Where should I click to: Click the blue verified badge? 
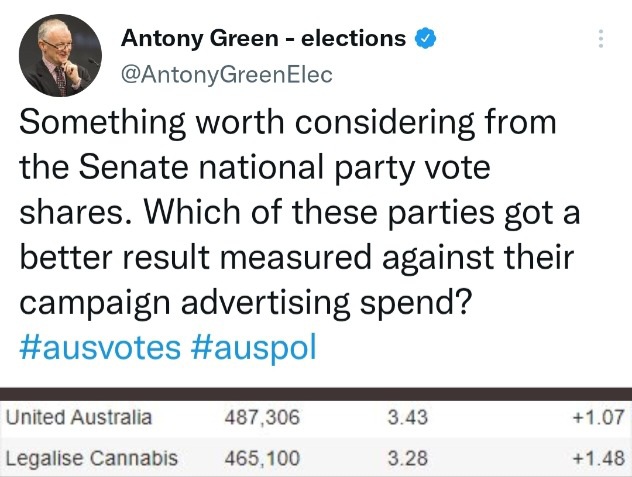coord(427,39)
